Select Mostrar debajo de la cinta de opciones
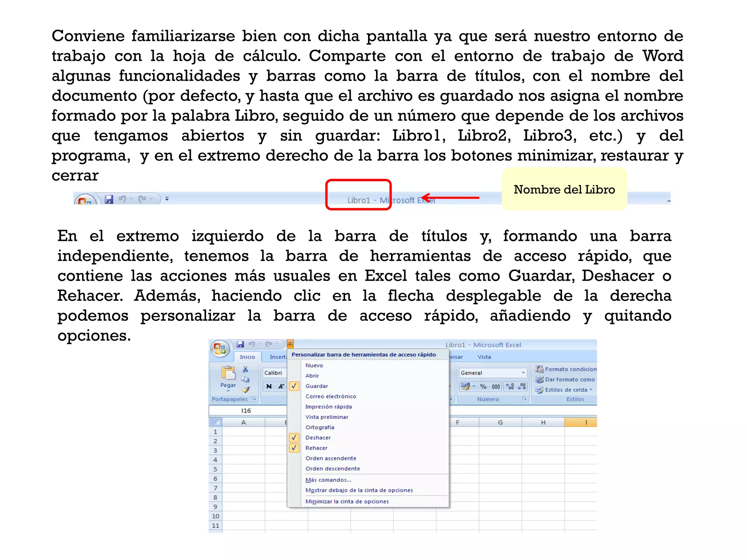The width and height of the screenshot is (747, 560). pos(368,490)
